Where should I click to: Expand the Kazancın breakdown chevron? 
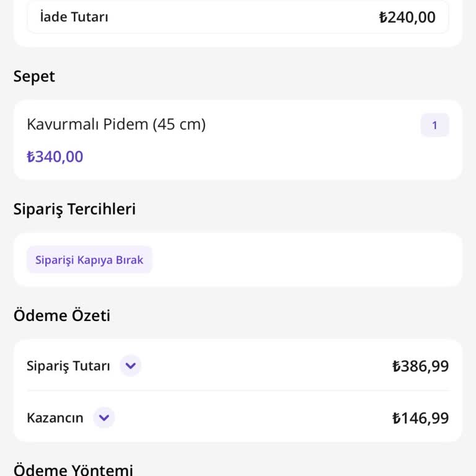pos(104,418)
